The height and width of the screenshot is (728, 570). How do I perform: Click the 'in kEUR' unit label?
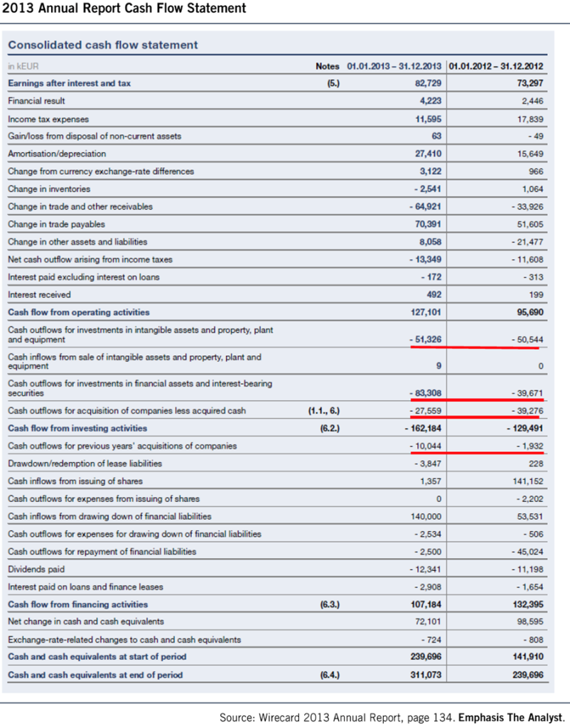pos(23,66)
